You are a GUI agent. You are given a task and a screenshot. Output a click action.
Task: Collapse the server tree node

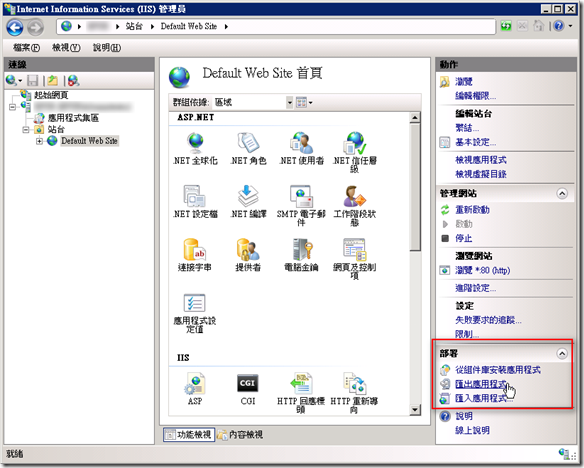(x=12, y=107)
